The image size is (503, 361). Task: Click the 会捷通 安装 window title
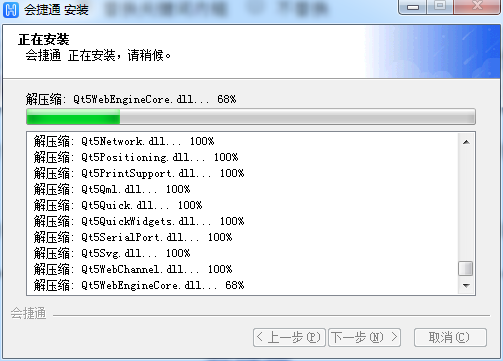[56, 10]
